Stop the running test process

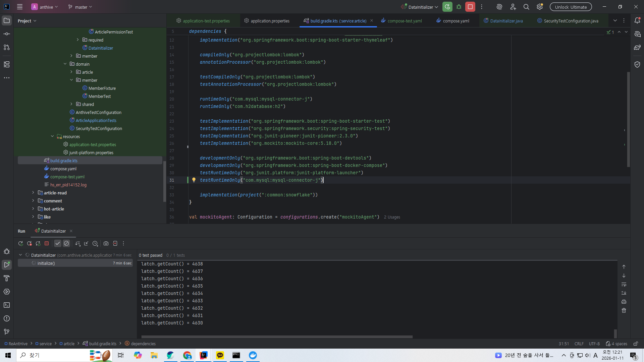click(x=47, y=244)
